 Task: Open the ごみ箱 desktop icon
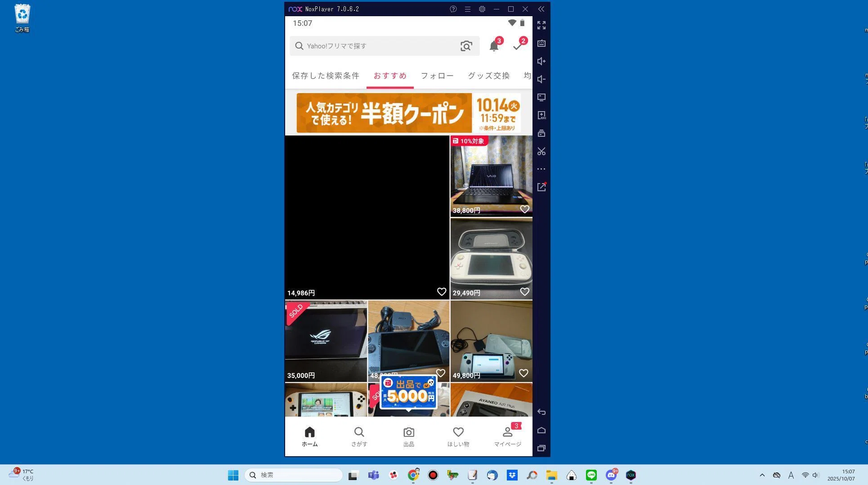(x=22, y=18)
